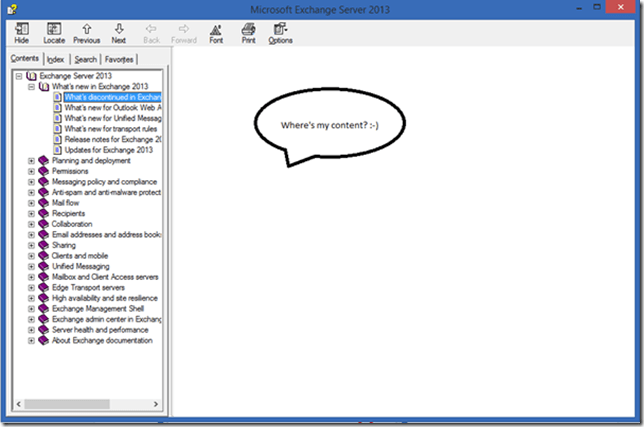Print the topic using Print icon
The image size is (644, 427).
point(248,32)
